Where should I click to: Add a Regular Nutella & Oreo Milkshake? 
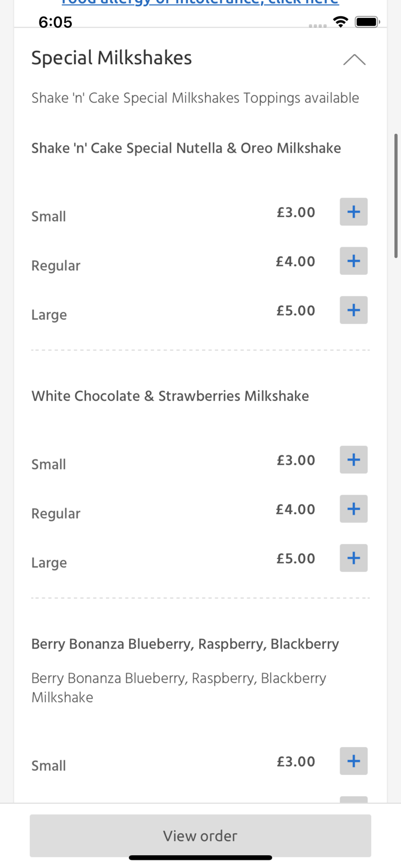click(x=354, y=261)
